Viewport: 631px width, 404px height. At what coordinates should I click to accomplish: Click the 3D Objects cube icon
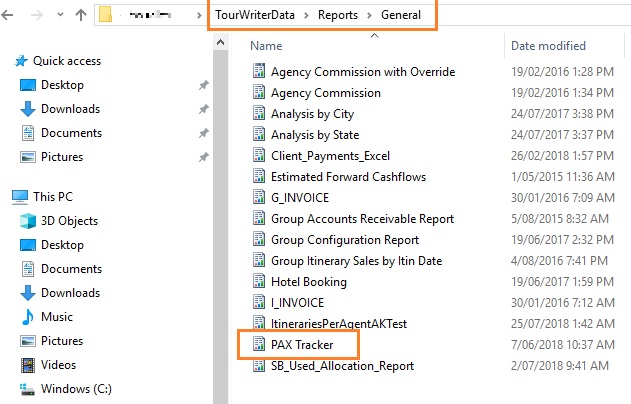(x=28, y=221)
